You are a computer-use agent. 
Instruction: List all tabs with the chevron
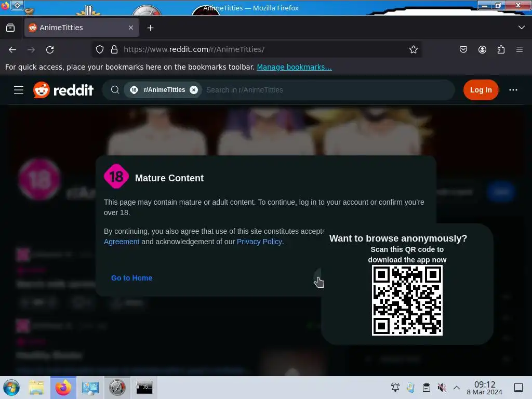(x=522, y=28)
